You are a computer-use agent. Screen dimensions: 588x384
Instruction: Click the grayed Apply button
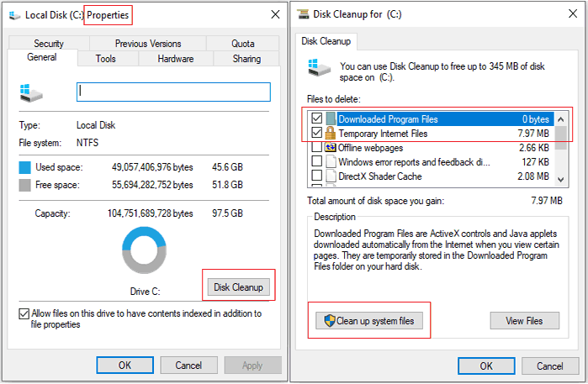click(x=252, y=366)
